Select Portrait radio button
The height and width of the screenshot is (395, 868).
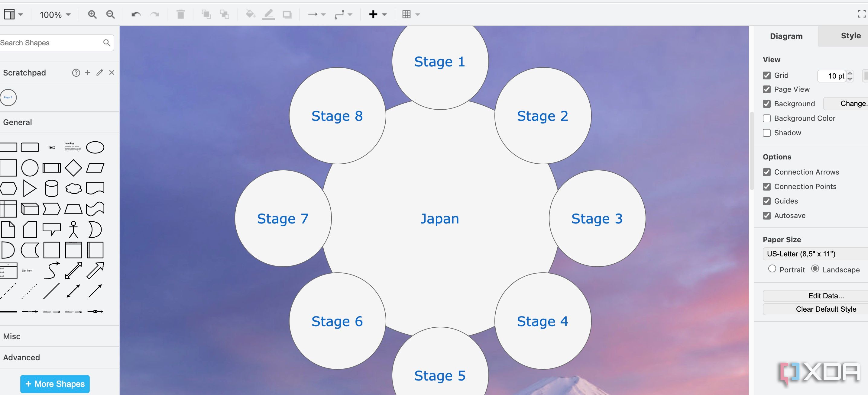click(772, 269)
